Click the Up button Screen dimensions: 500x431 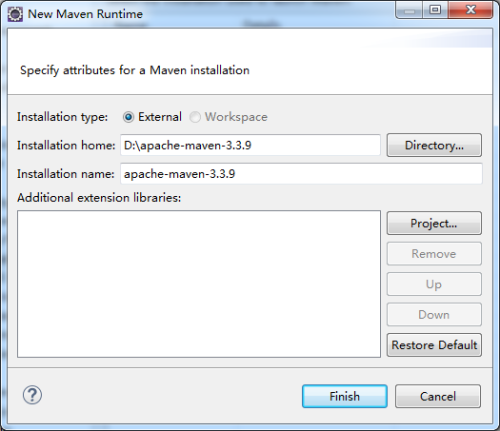coord(434,284)
